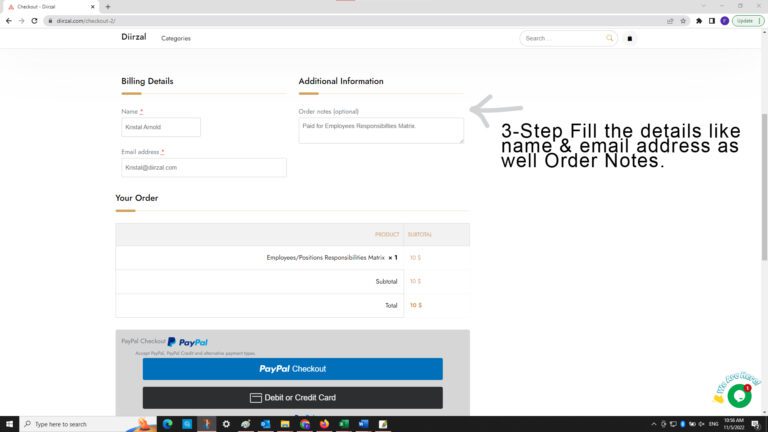Click the Order notes text area
Viewport: 768px width, 432px height.
[x=381, y=130]
